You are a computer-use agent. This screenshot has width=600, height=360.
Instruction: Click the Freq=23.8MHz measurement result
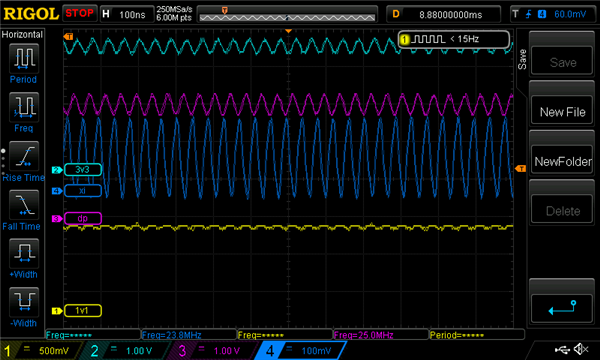pos(171,335)
